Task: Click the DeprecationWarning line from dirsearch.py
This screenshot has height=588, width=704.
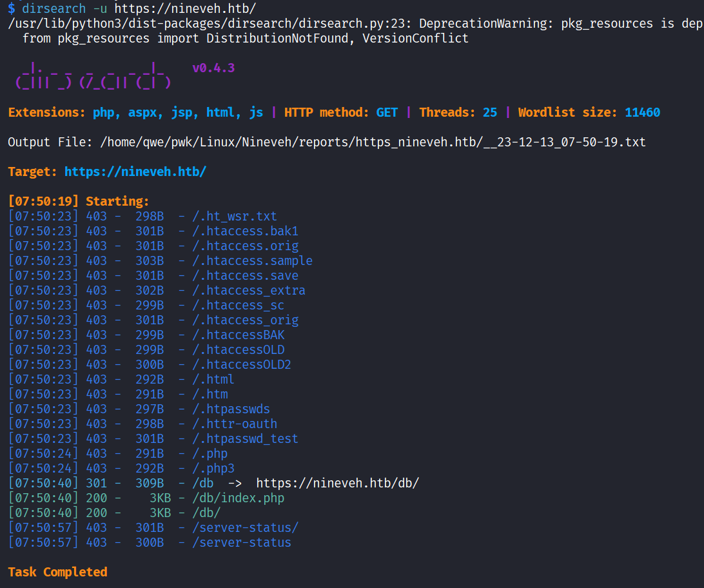Action: click(356, 23)
